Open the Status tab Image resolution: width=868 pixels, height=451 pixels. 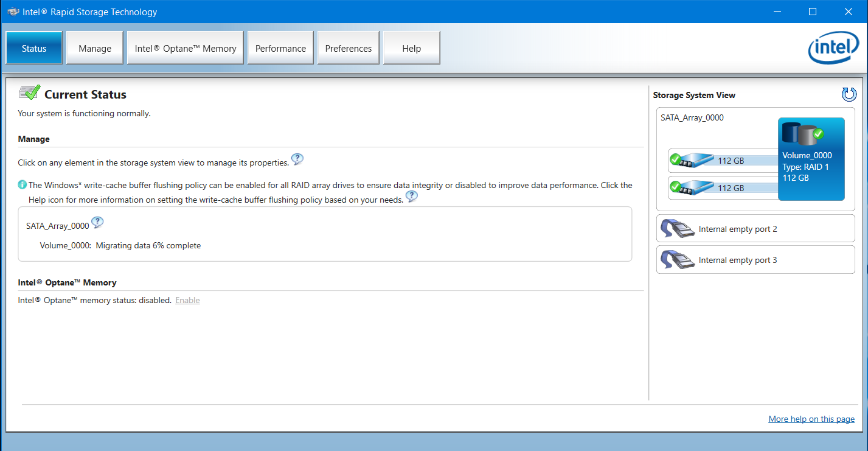[x=34, y=48]
